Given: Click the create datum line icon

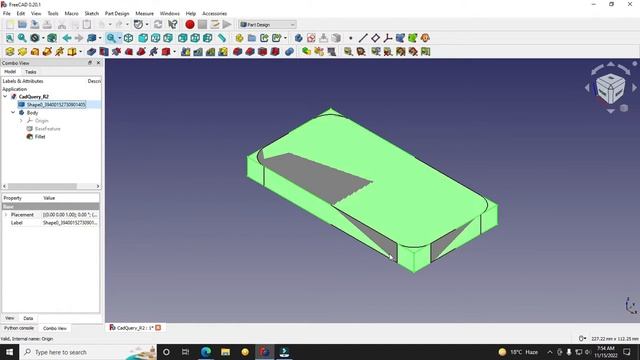Looking at the screenshot, I should (362, 38).
